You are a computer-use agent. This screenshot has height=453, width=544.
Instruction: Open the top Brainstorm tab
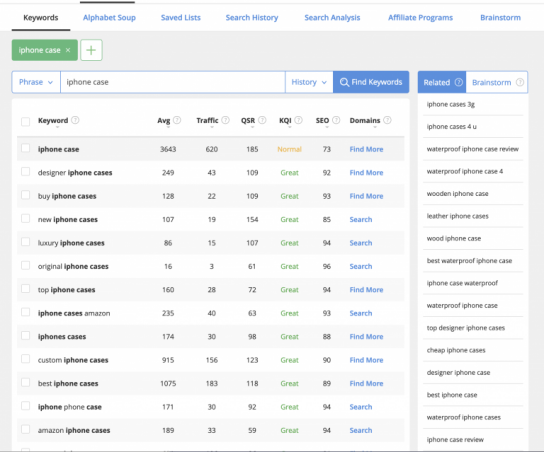tap(500, 18)
